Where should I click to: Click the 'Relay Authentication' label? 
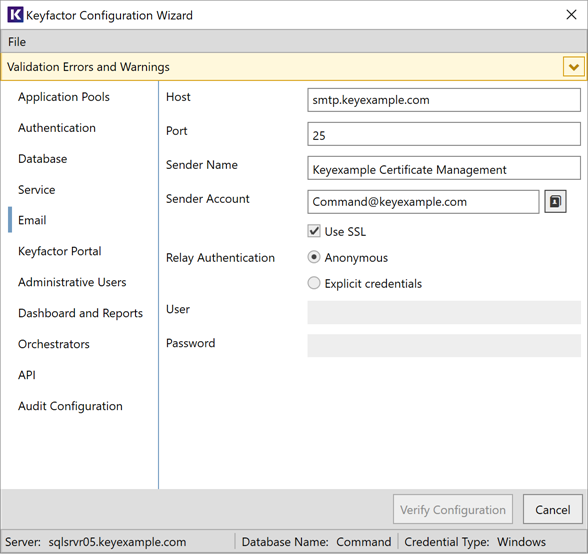tap(220, 258)
